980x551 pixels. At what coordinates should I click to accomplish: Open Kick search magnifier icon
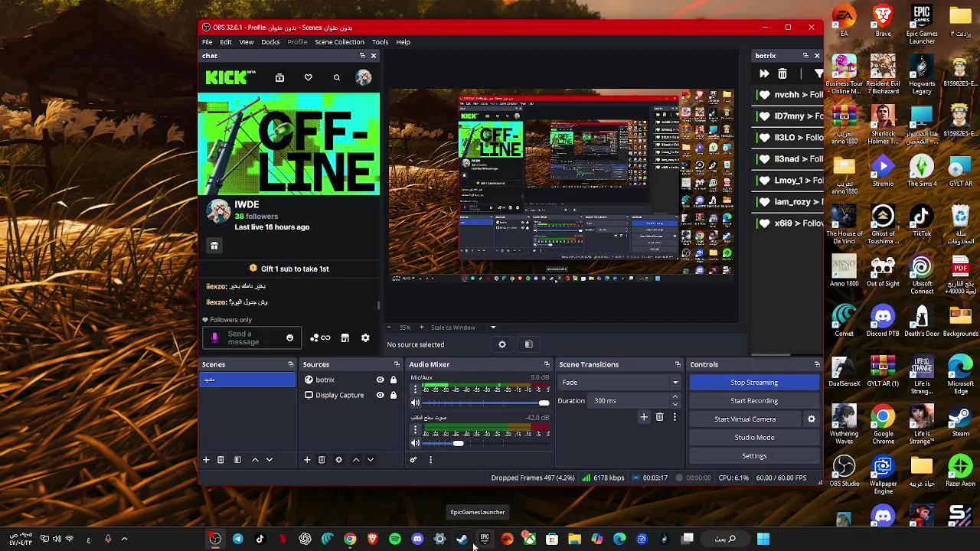pyautogui.click(x=336, y=77)
